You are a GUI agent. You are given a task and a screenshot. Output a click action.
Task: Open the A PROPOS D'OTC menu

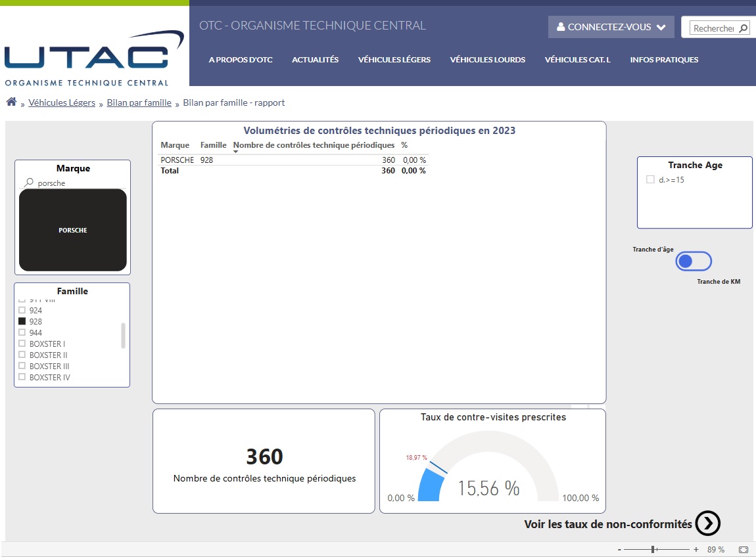point(241,60)
